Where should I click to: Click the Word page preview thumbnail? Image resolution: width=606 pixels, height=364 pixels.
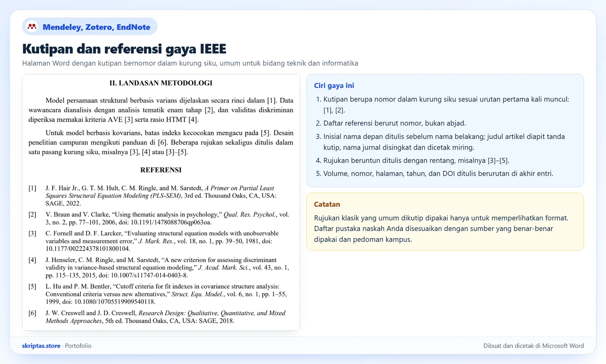161,202
